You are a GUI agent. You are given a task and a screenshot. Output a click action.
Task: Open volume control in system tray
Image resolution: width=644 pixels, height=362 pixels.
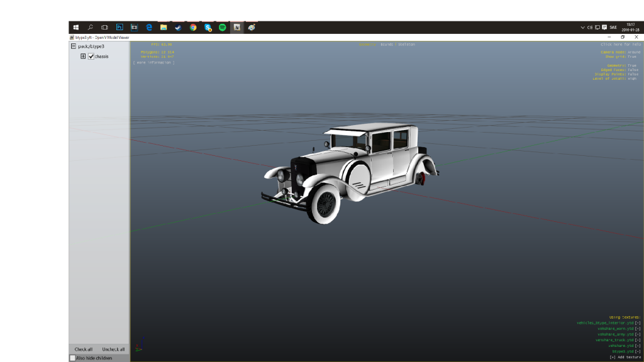(x=590, y=28)
